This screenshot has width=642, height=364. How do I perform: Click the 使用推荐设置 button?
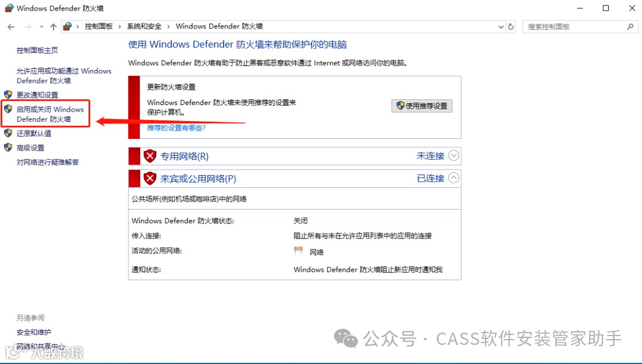pos(421,106)
